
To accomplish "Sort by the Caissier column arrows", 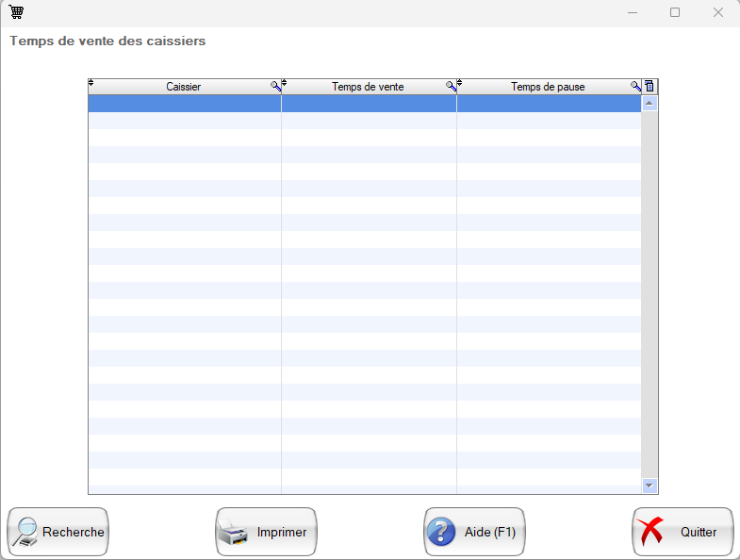I will coord(91,83).
